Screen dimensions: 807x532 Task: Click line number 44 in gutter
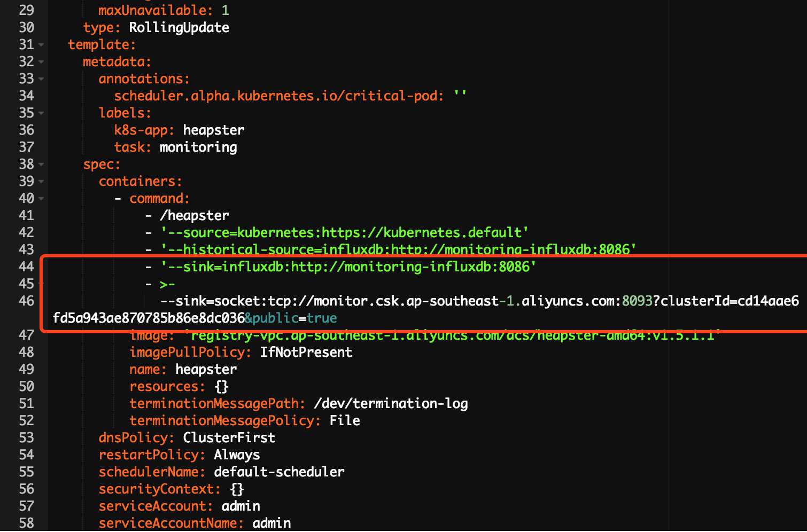click(x=26, y=267)
